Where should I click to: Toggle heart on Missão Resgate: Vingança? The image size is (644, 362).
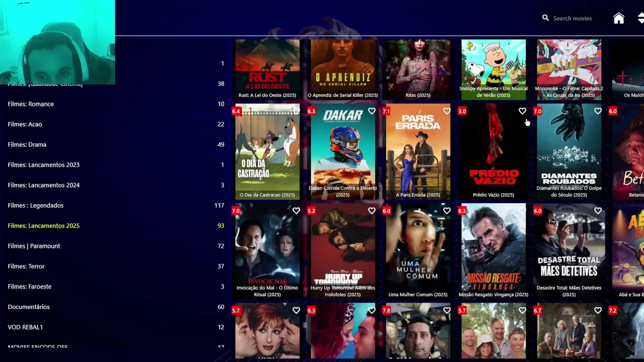(522, 211)
